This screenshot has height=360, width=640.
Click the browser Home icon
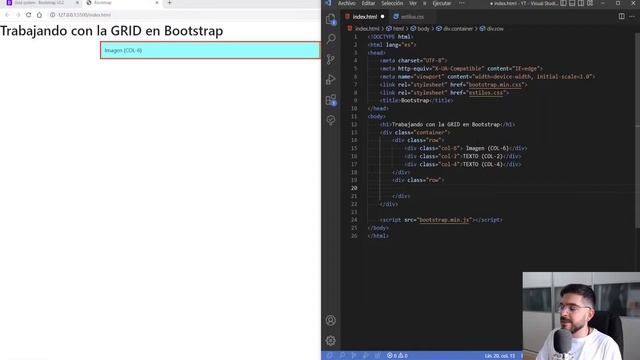(x=39, y=15)
